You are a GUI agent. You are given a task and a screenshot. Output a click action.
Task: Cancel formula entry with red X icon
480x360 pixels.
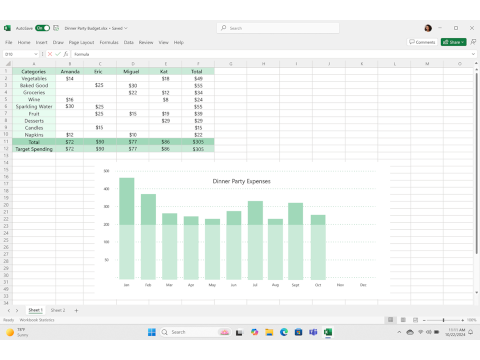click(x=50, y=54)
